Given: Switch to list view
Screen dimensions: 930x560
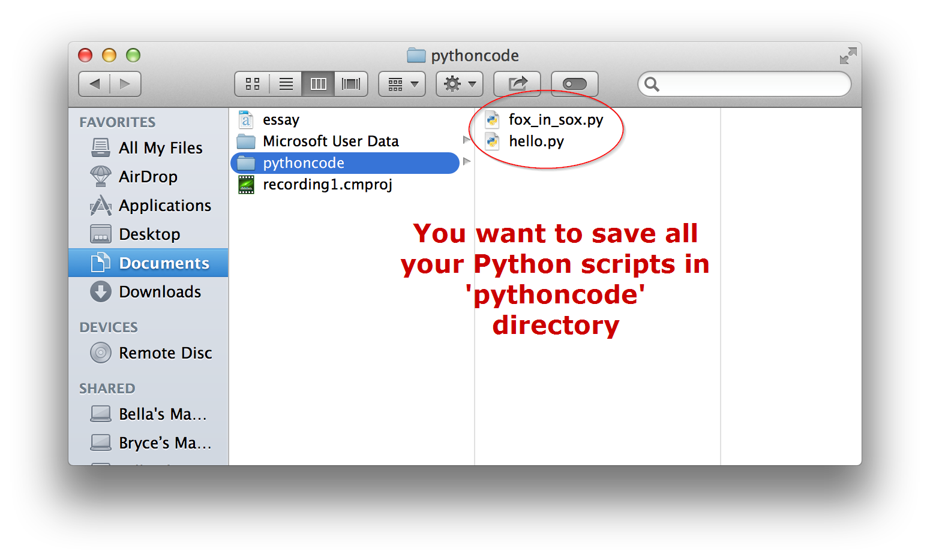Looking at the screenshot, I should pyautogui.click(x=286, y=84).
